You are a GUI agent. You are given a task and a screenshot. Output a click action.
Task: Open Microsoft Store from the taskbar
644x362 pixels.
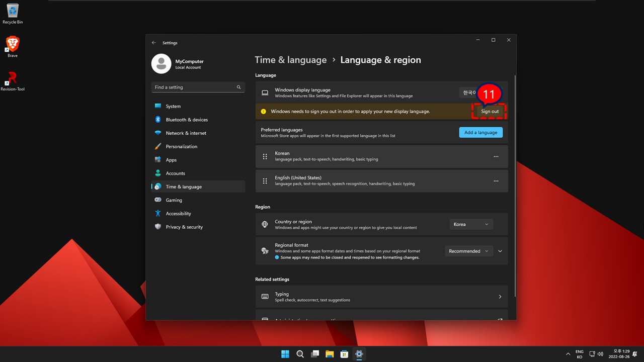(x=344, y=354)
